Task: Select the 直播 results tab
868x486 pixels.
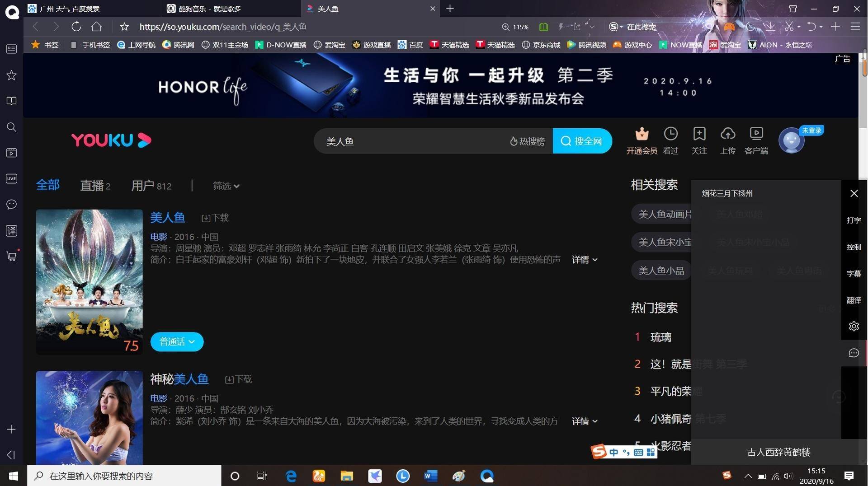Action: point(95,186)
